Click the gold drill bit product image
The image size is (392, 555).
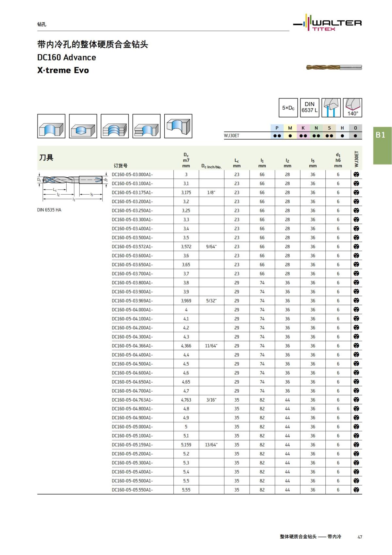point(334,67)
